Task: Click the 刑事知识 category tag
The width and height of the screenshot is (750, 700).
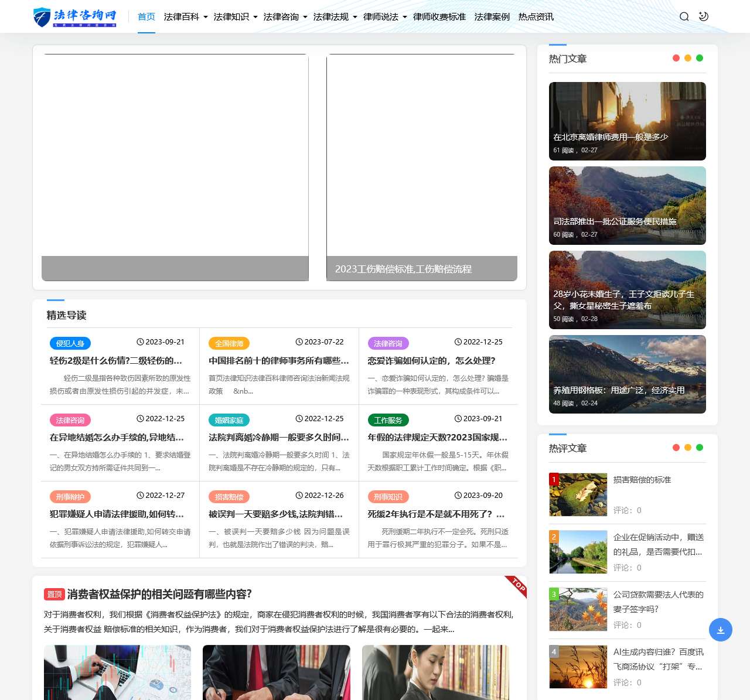Action: pos(388,497)
